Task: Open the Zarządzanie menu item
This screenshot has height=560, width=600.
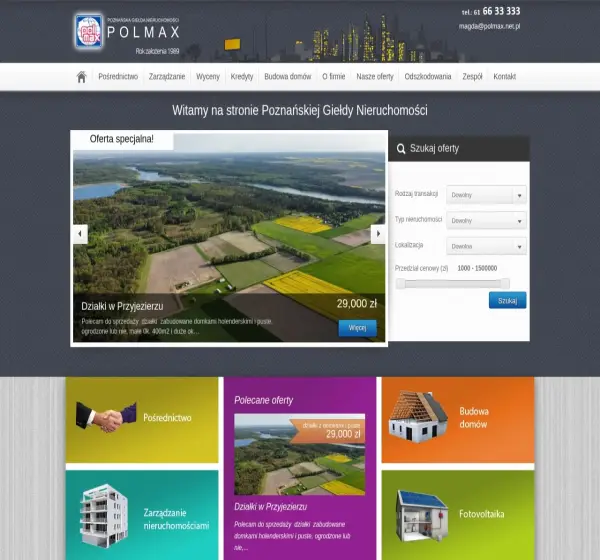Action: tap(167, 77)
